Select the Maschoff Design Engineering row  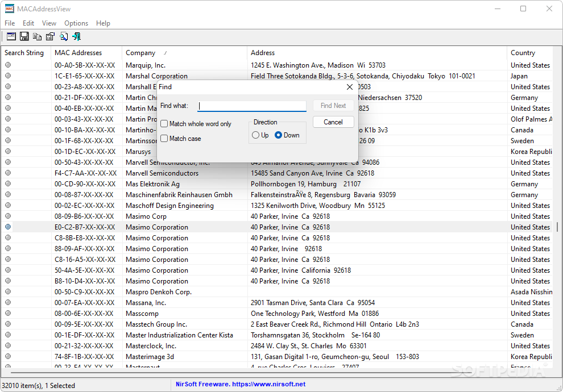(276, 206)
